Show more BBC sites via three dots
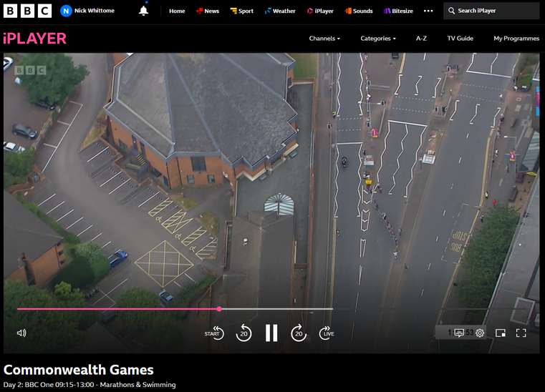 coord(428,11)
